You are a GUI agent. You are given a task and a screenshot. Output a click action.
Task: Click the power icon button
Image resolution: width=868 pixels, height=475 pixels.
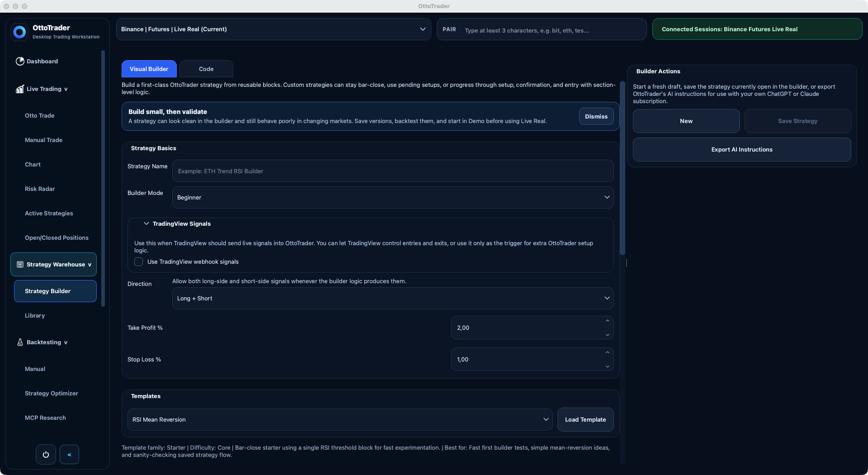pyautogui.click(x=46, y=455)
